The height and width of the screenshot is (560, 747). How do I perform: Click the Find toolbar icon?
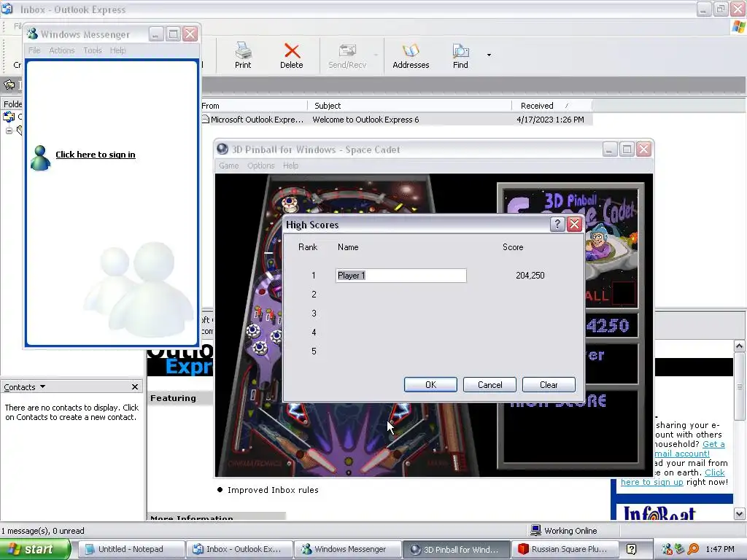coord(460,55)
